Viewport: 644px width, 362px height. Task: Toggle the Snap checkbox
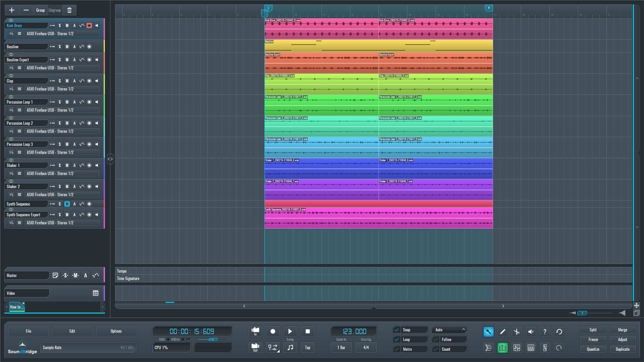pos(397,330)
